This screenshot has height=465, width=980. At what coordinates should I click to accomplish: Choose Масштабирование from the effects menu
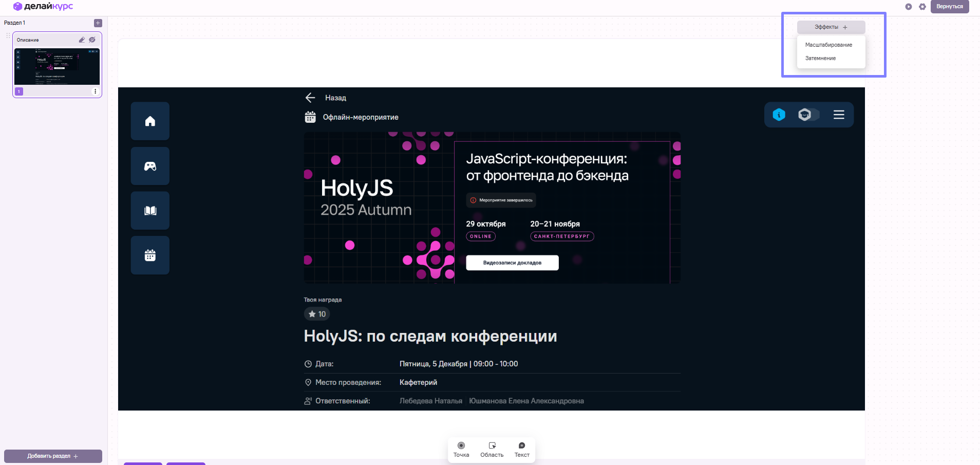(828, 45)
